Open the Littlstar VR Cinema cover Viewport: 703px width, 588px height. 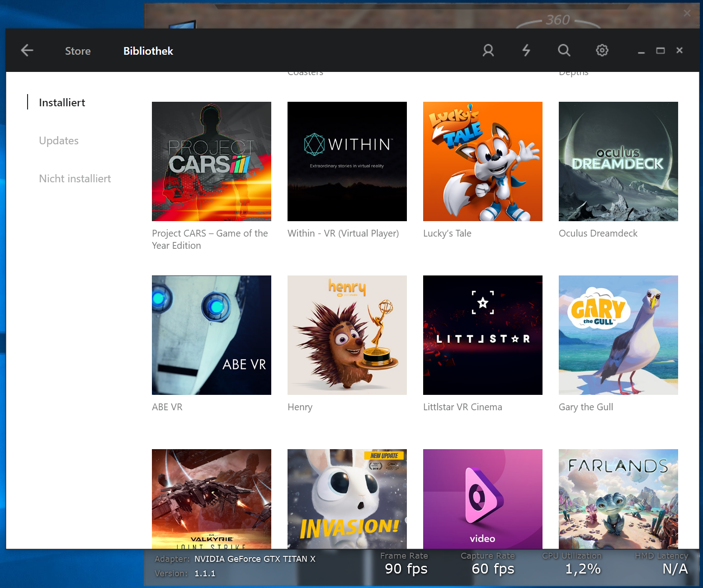[x=483, y=335]
